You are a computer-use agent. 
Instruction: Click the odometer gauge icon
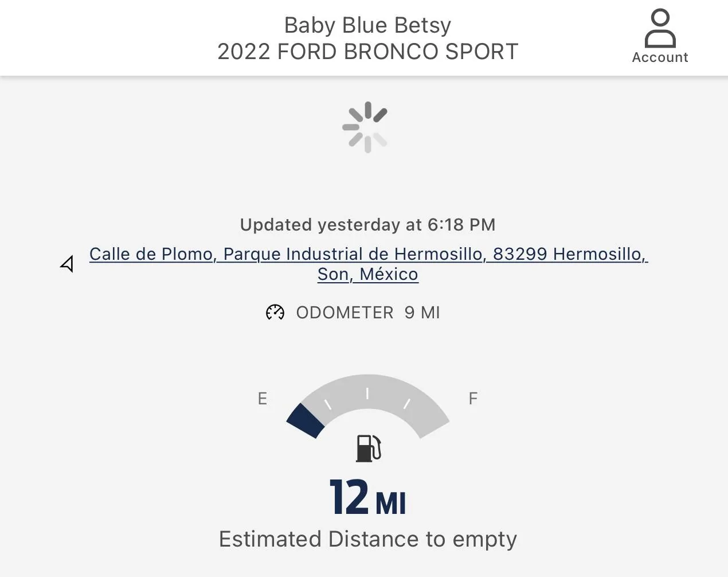pyautogui.click(x=275, y=313)
